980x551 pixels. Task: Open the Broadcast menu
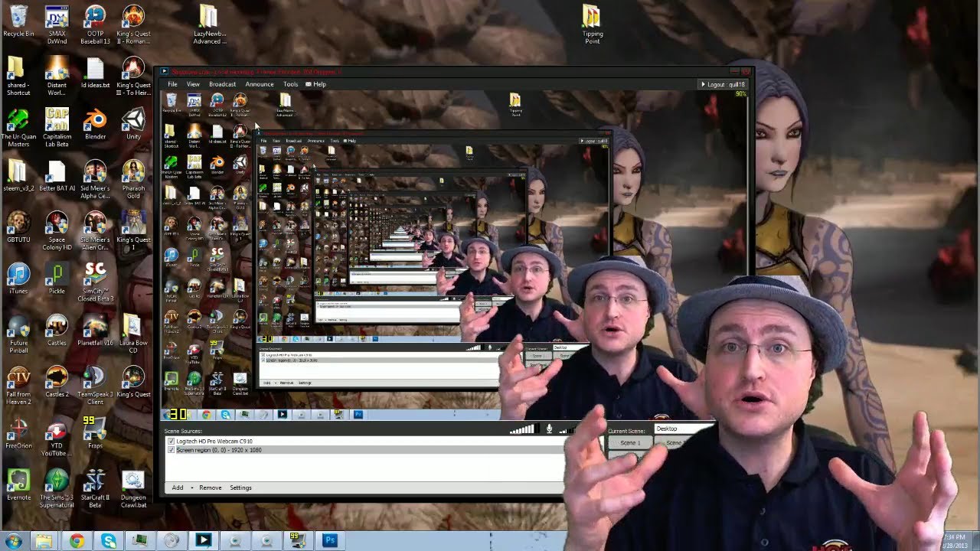222,84
